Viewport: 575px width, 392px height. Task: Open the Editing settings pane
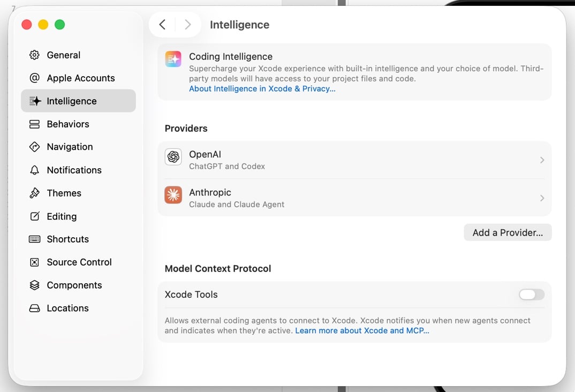point(61,216)
